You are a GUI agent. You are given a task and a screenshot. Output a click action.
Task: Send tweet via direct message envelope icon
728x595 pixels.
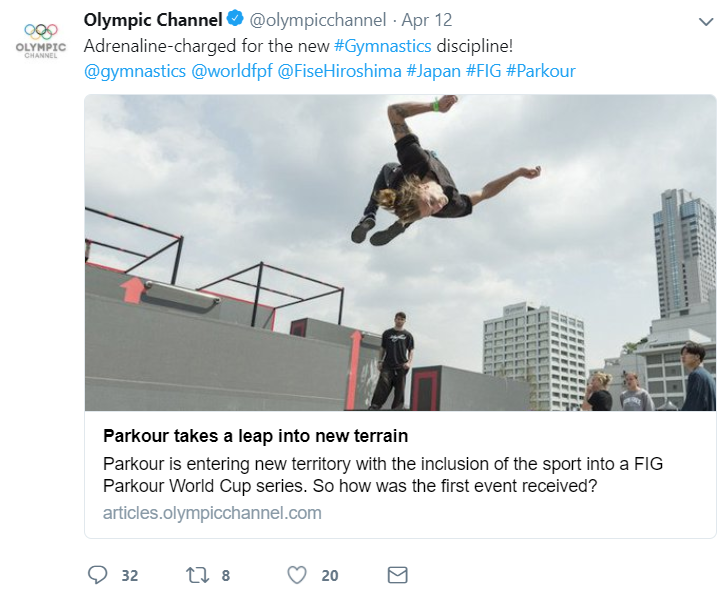click(397, 575)
